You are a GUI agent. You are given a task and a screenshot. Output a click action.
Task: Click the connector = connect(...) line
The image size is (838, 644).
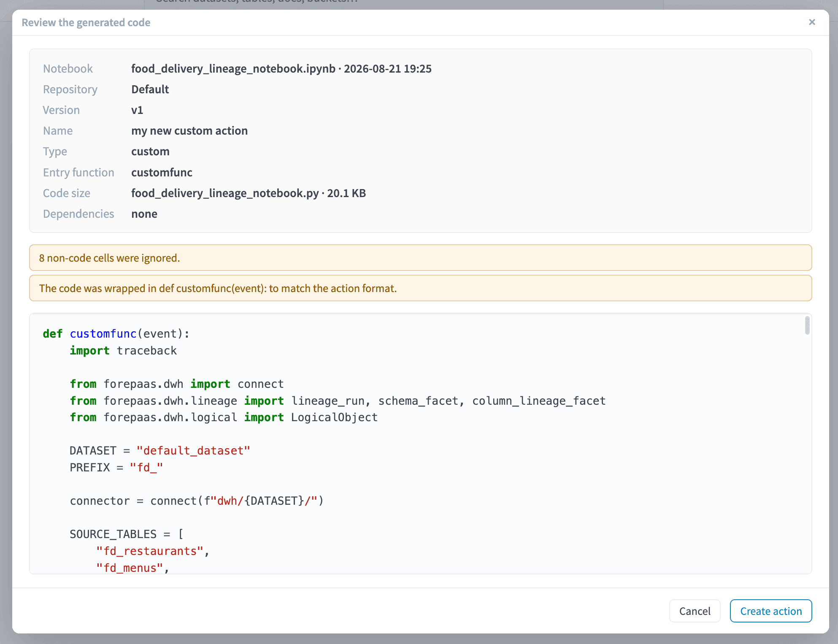coord(197,501)
